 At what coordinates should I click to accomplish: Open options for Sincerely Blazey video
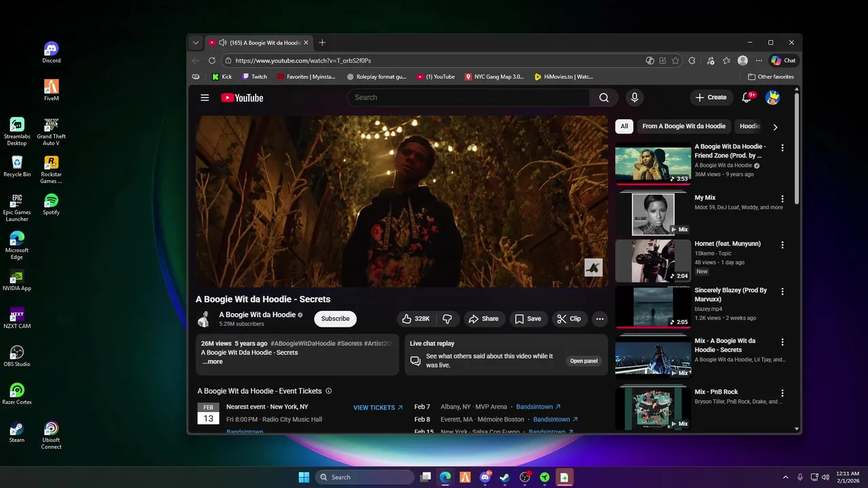point(783,291)
